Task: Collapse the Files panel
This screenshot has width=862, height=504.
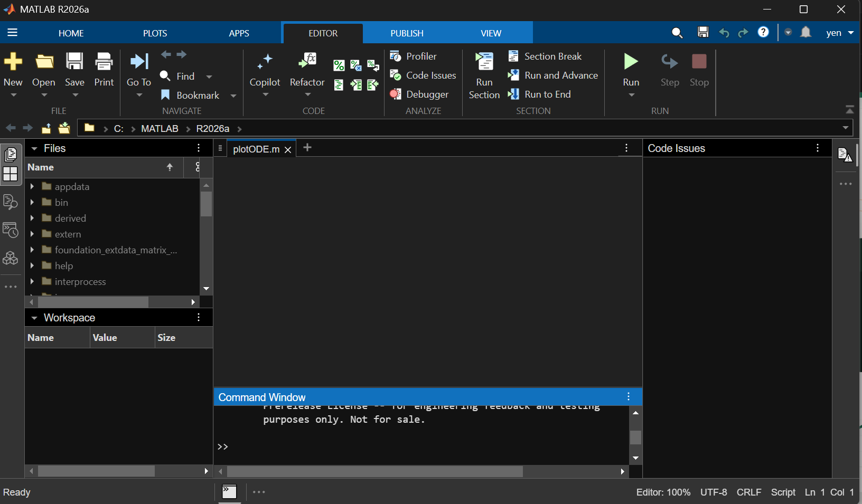Action: click(x=34, y=149)
